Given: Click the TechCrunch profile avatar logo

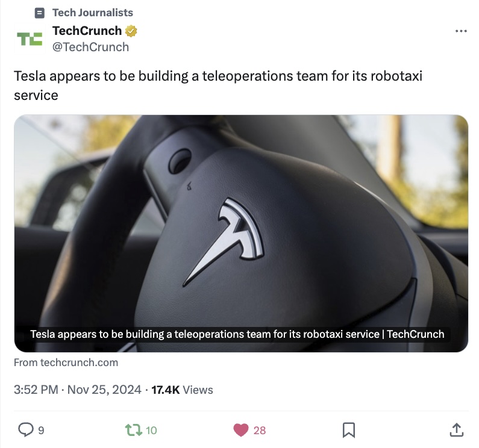Looking at the screenshot, I should [x=30, y=39].
